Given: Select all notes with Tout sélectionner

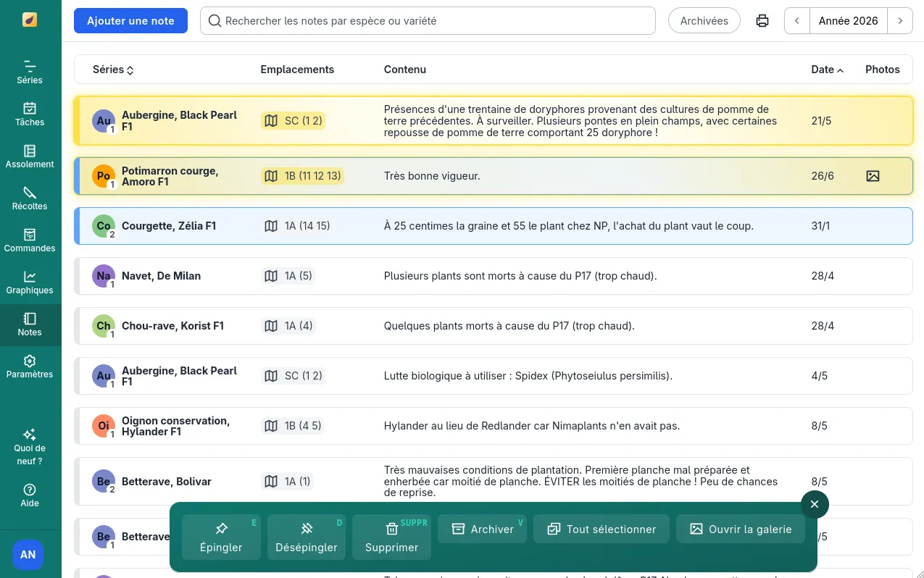Looking at the screenshot, I should point(602,529).
